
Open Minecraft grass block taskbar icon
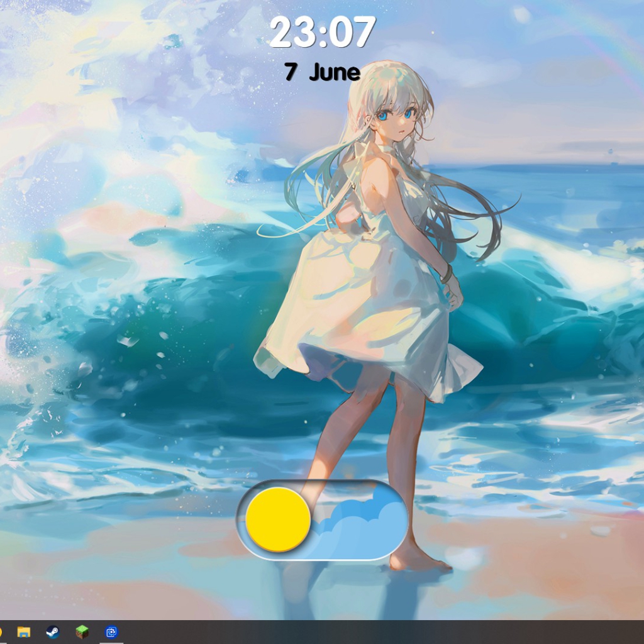[82, 631]
